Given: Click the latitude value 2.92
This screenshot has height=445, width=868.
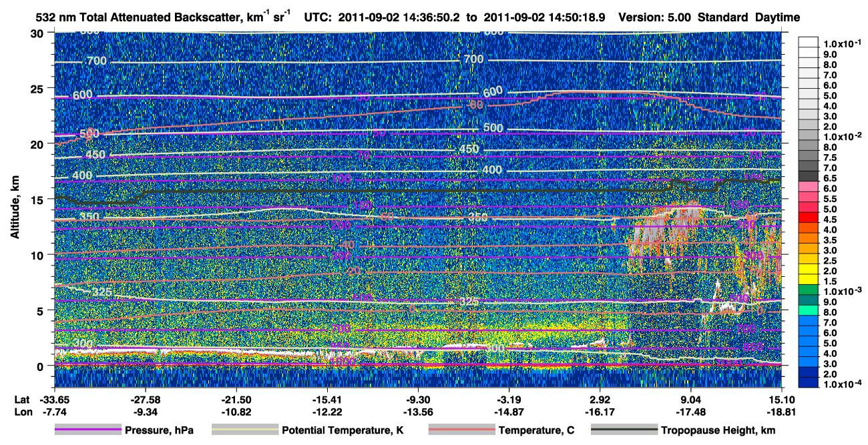Looking at the screenshot, I should click(600, 399).
